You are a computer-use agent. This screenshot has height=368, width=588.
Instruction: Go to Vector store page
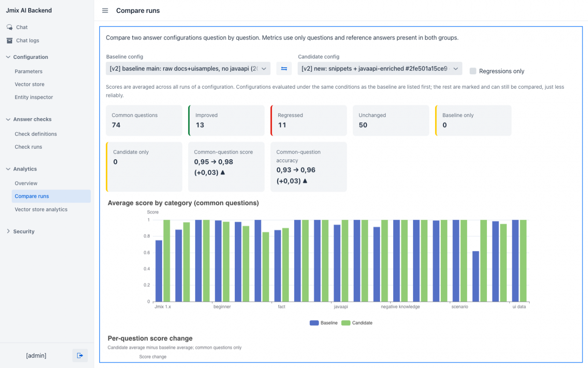click(29, 84)
